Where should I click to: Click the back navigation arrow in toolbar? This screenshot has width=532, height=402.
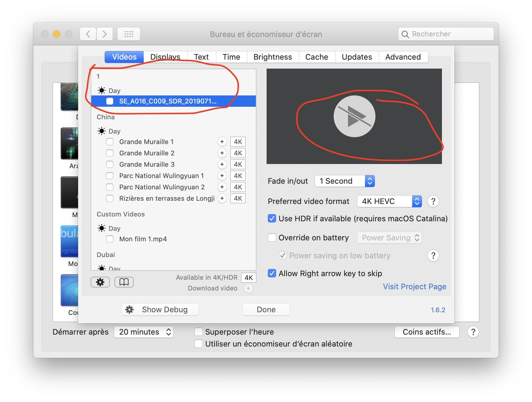coord(88,34)
